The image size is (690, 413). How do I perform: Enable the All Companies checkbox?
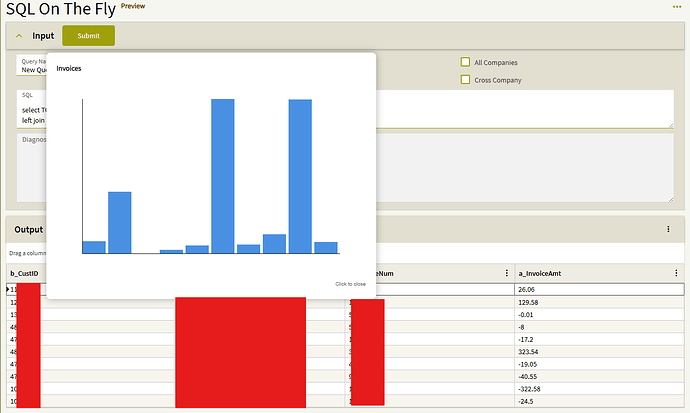pyautogui.click(x=465, y=62)
